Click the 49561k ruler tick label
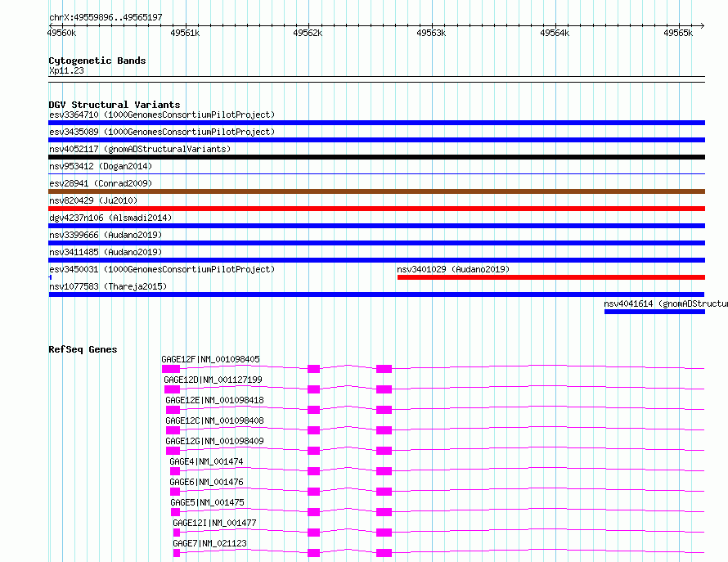Image resolution: width=728 pixels, height=562 pixels. pos(185,33)
